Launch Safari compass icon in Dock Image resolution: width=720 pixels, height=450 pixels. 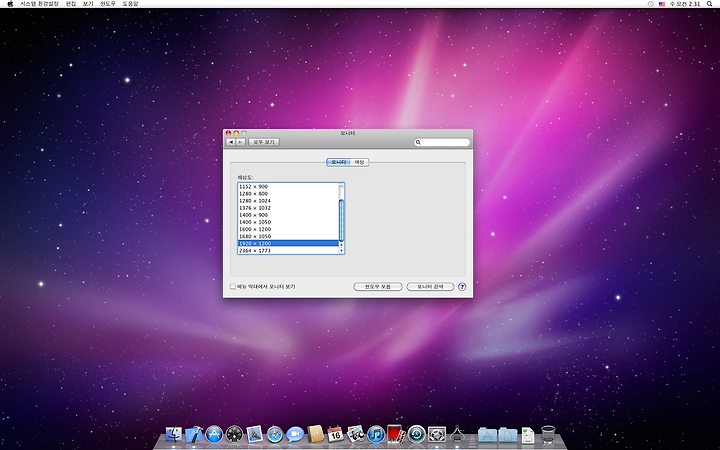pos(275,434)
